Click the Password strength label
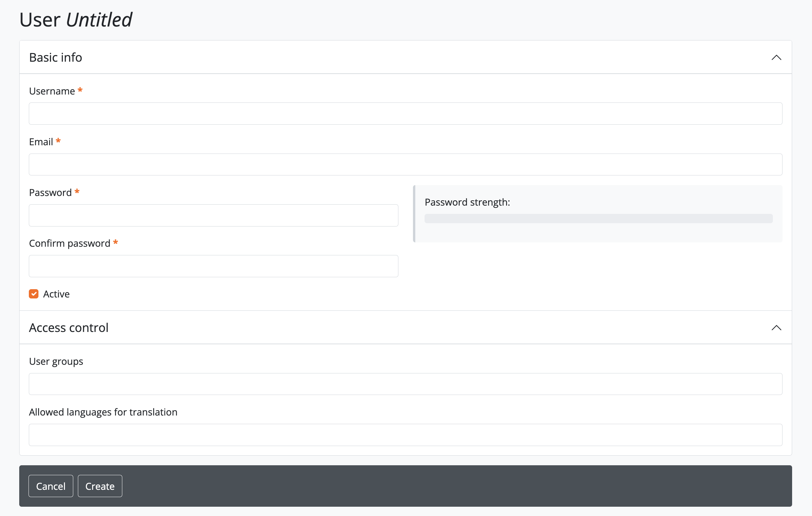Screen dimensions: 812x516 [x=467, y=202]
